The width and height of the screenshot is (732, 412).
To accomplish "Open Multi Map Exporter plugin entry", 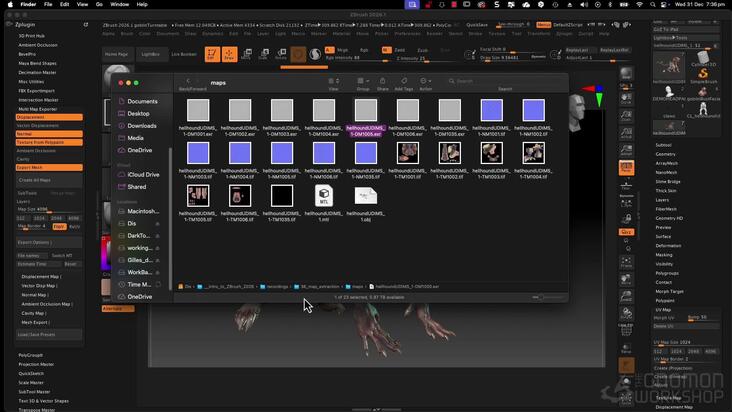I will coord(37,109).
